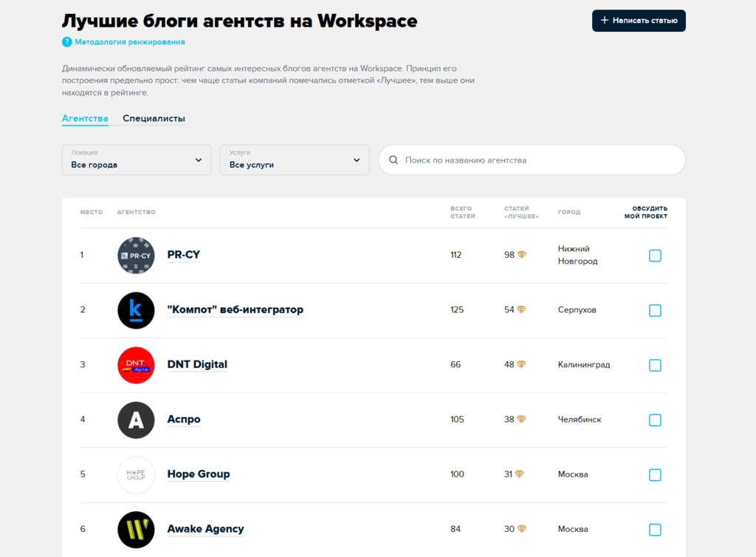Open the Аспро agency name link

click(x=184, y=419)
